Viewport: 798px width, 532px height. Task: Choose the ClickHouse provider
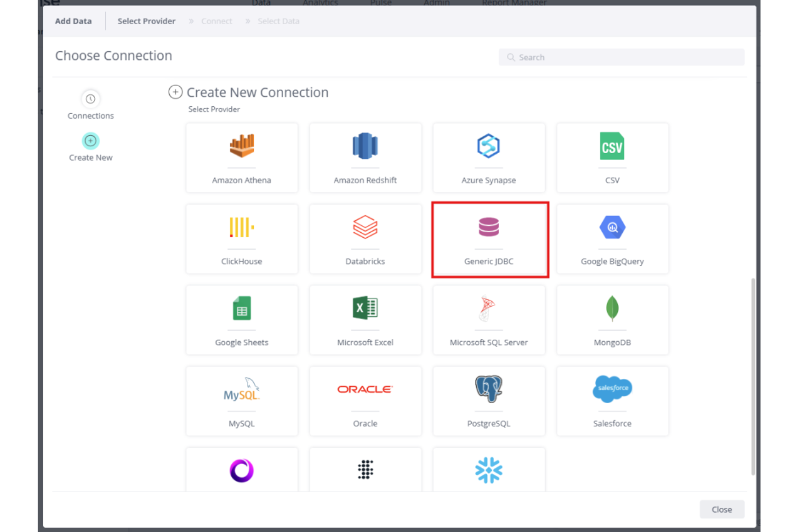click(242, 239)
